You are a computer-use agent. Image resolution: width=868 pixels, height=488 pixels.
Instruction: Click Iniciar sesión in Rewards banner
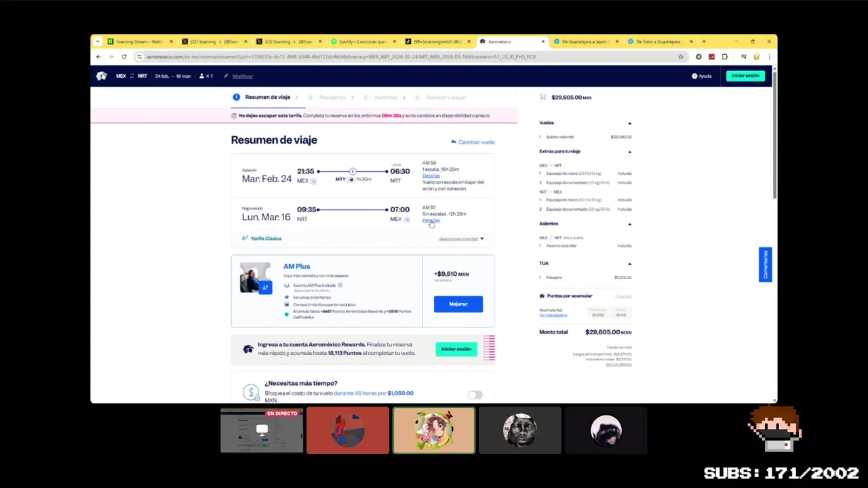(456, 349)
